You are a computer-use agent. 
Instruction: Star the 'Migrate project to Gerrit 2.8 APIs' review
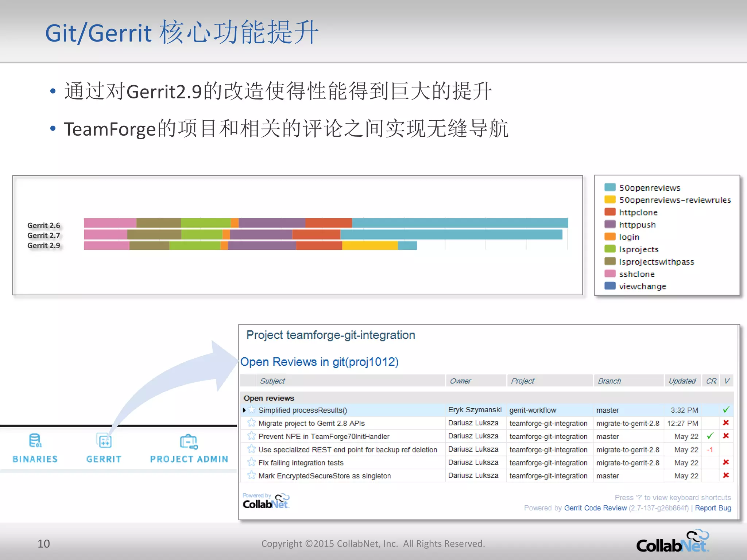click(252, 423)
